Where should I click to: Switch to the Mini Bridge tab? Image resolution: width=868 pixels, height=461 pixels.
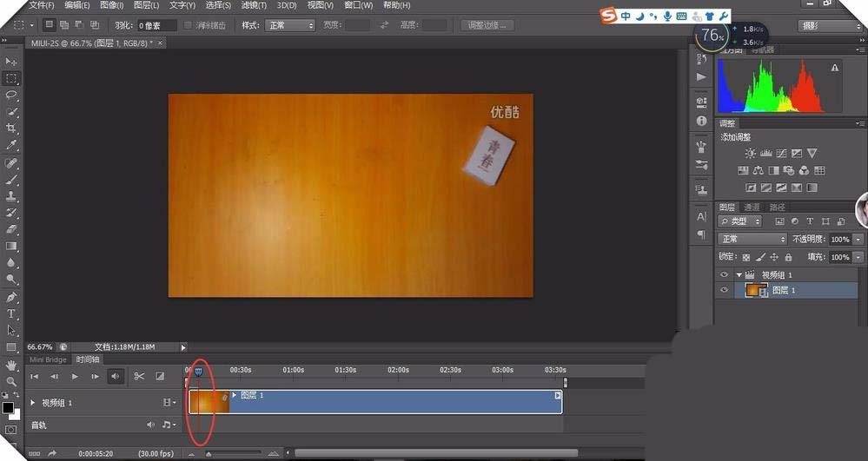coord(48,359)
